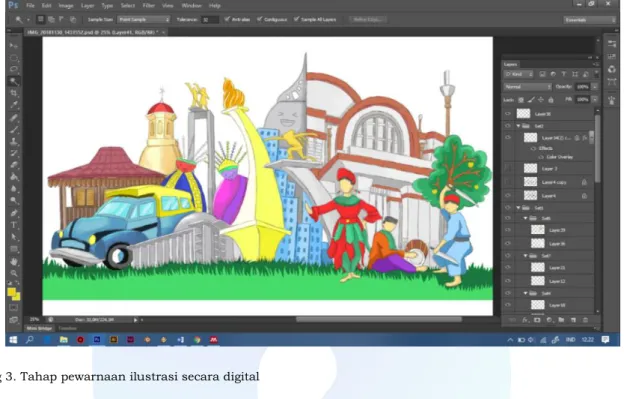Create new group folder icon
Screen dimensions: 624x399
click(561, 320)
